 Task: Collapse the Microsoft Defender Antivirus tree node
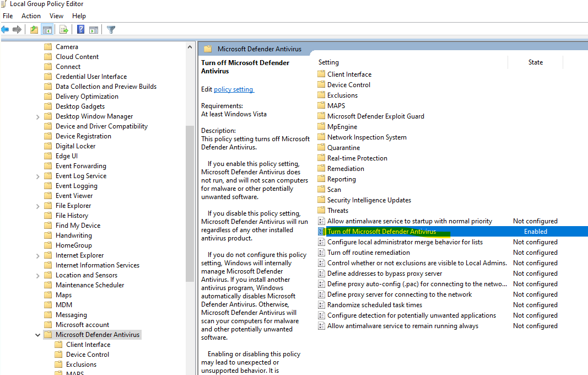(x=37, y=335)
